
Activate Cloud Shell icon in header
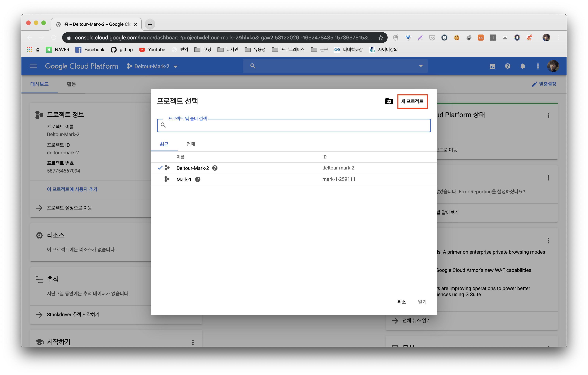[492, 66]
